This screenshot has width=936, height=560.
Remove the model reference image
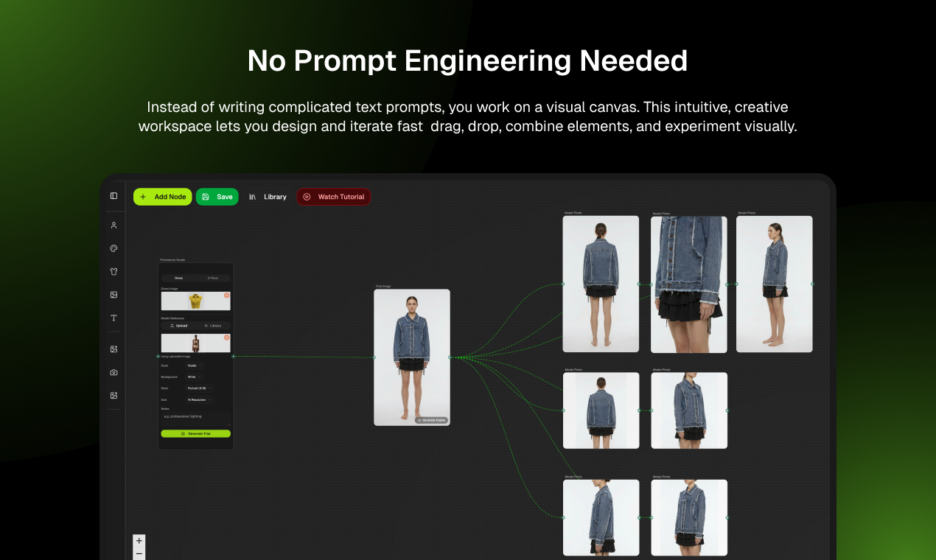click(227, 338)
